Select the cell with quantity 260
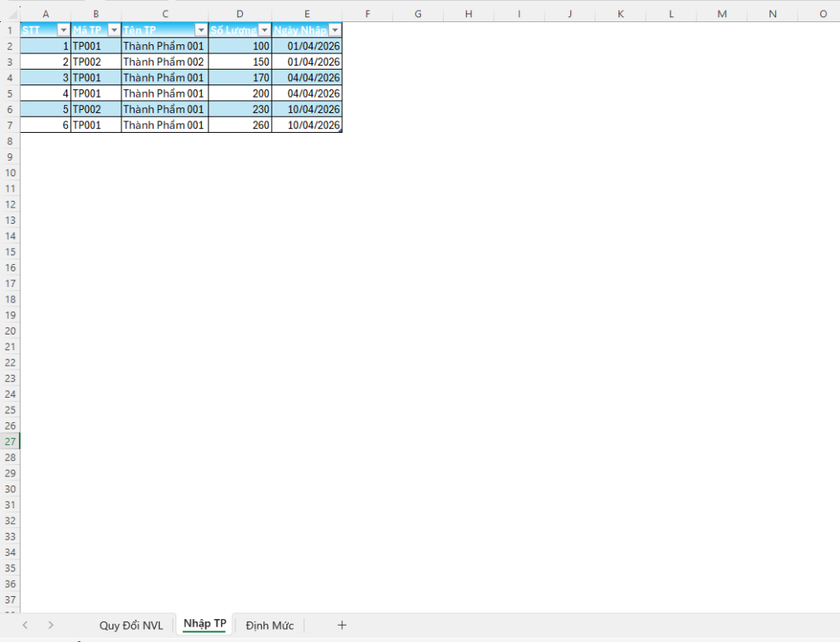The height and width of the screenshot is (642, 840). coord(240,125)
